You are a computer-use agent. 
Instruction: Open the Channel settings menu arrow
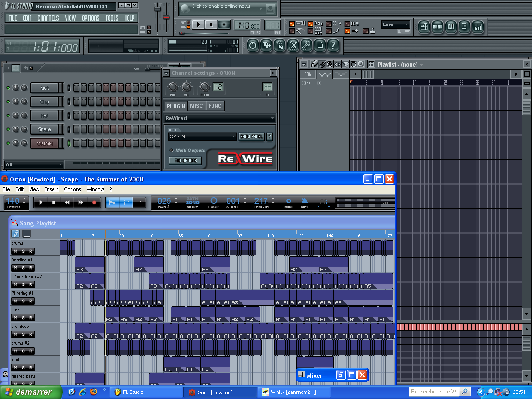coord(166,73)
